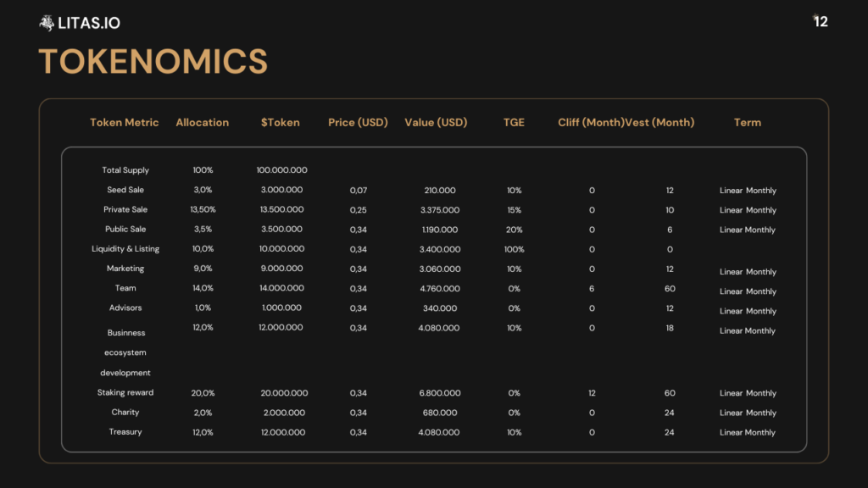Click the Seed Sale price 0,07
The image size is (868, 488).
click(358, 191)
